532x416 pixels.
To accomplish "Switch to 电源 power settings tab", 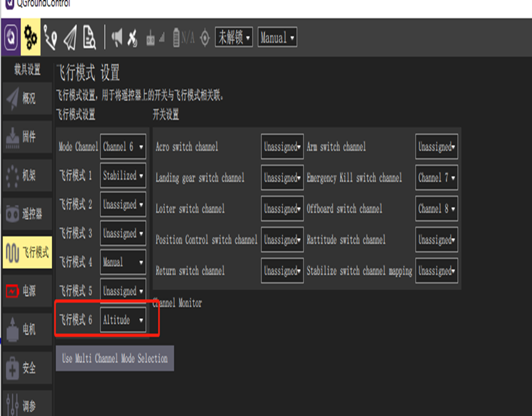I will tap(27, 291).
